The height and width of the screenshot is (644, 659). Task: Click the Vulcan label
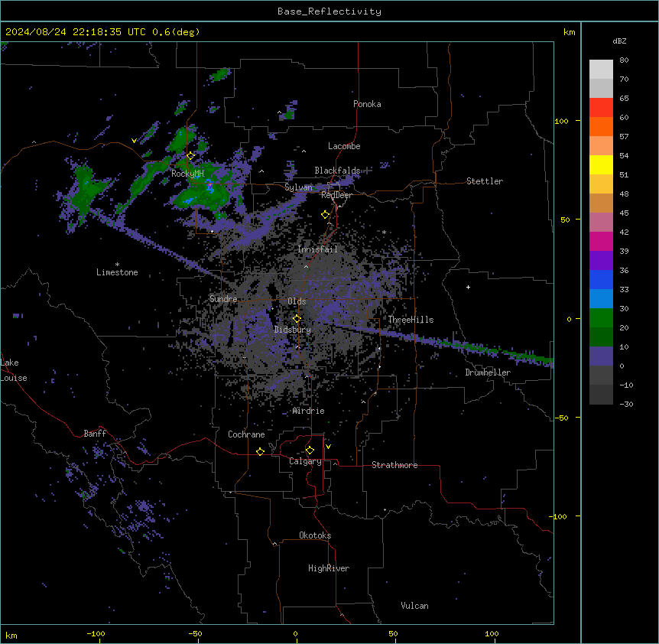[415, 606]
